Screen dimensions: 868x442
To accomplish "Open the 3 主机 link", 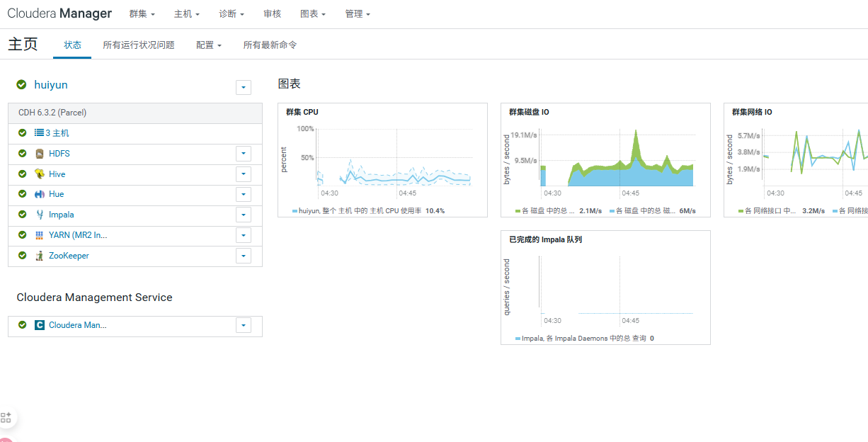I will coord(57,133).
